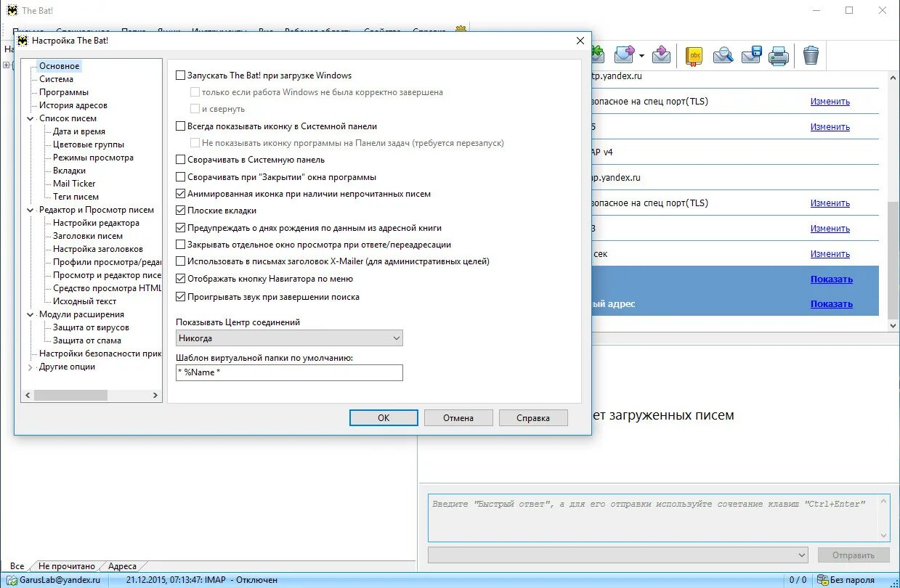Check Закрывать отдельное окно просмотра при ответе
This screenshot has width=900, height=588.
(x=181, y=245)
